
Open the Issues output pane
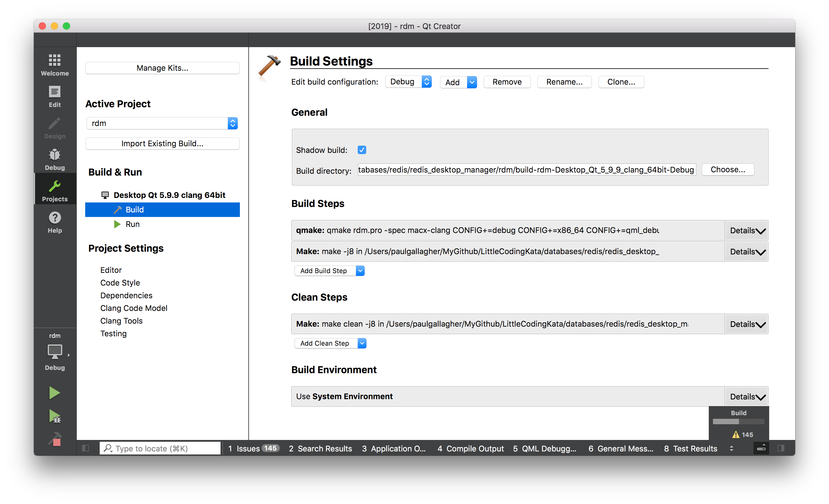pos(254,448)
